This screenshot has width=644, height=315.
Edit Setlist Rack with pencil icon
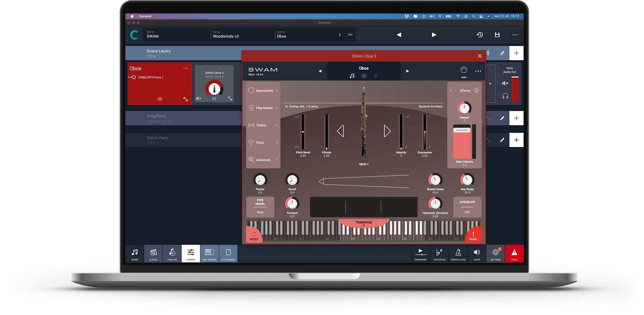point(502,140)
